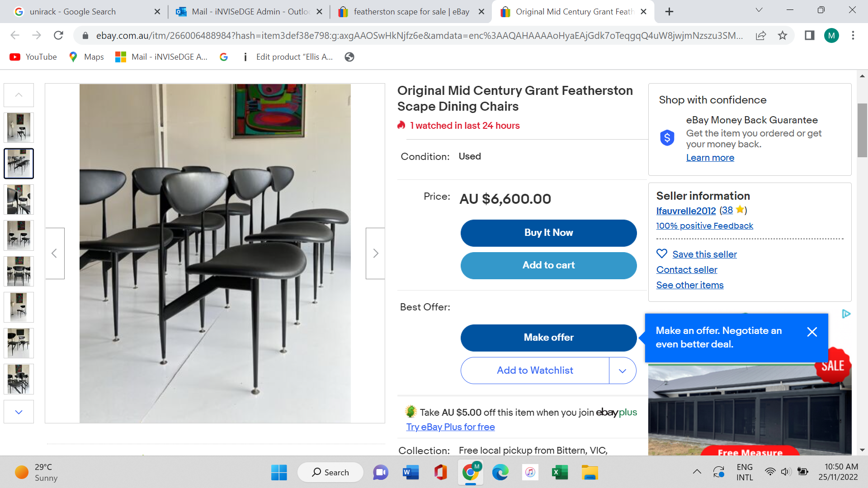Click the AdChoices icon on the advertisement
868x488 pixels.
(846, 314)
